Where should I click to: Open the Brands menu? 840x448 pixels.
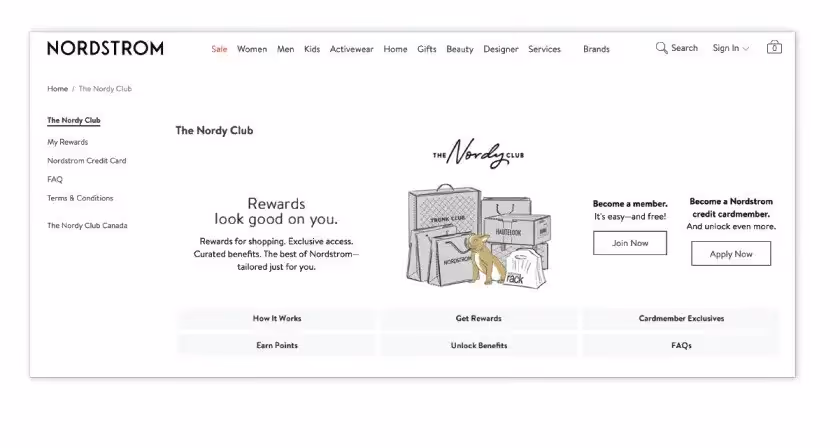tap(596, 49)
